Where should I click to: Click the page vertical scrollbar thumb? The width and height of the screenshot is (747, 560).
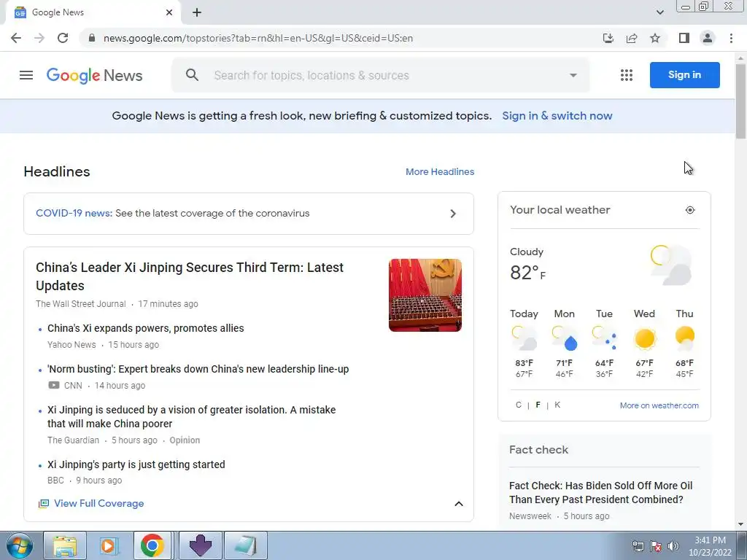(741, 101)
